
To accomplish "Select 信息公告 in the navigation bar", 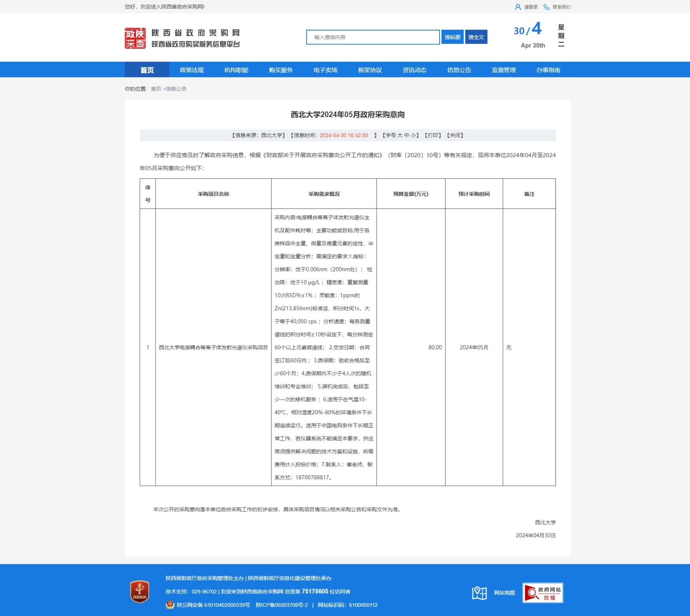I will tap(459, 70).
